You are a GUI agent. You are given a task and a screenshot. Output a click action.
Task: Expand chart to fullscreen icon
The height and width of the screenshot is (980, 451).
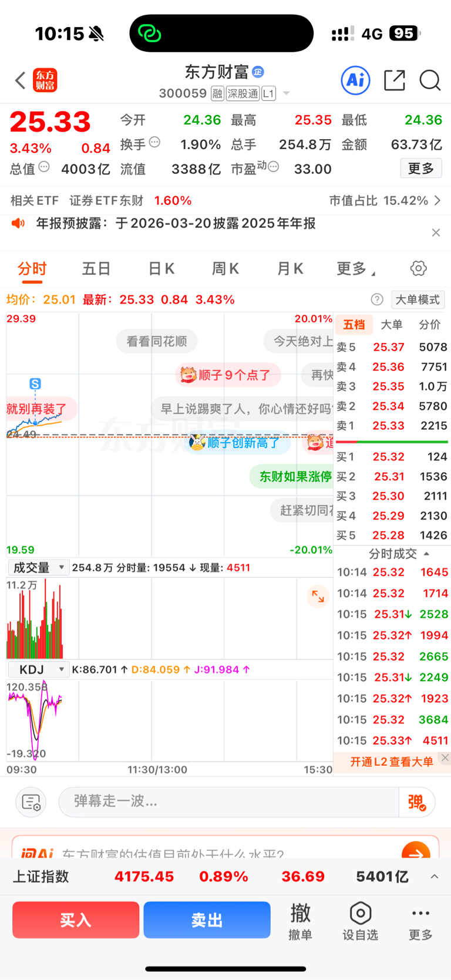tap(318, 597)
